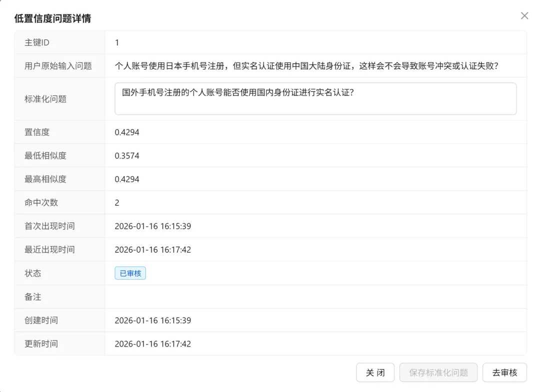Click the 最近出现时间 timestamp
This screenshot has height=392, width=540.
pyautogui.click(x=153, y=249)
